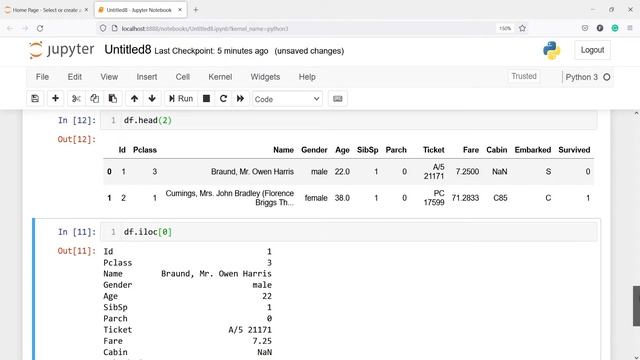
Task: Bookmark this page with the star
Action: [x=522, y=29]
